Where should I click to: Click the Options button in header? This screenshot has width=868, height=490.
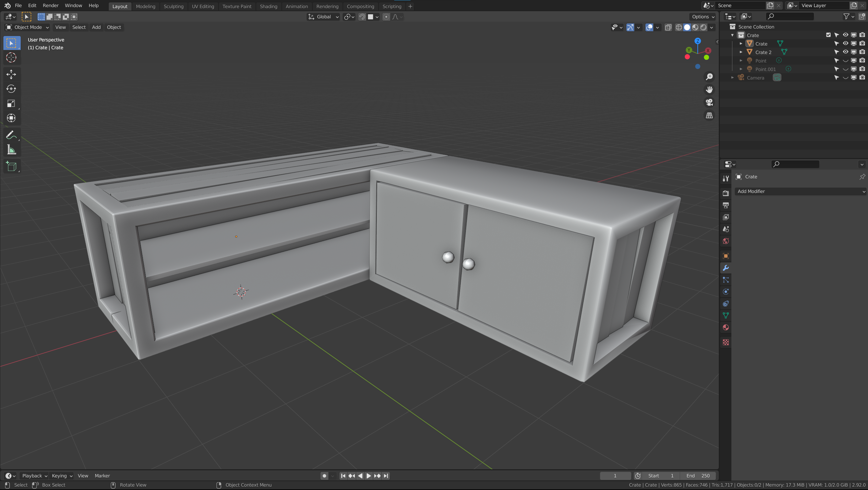click(x=702, y=17)
